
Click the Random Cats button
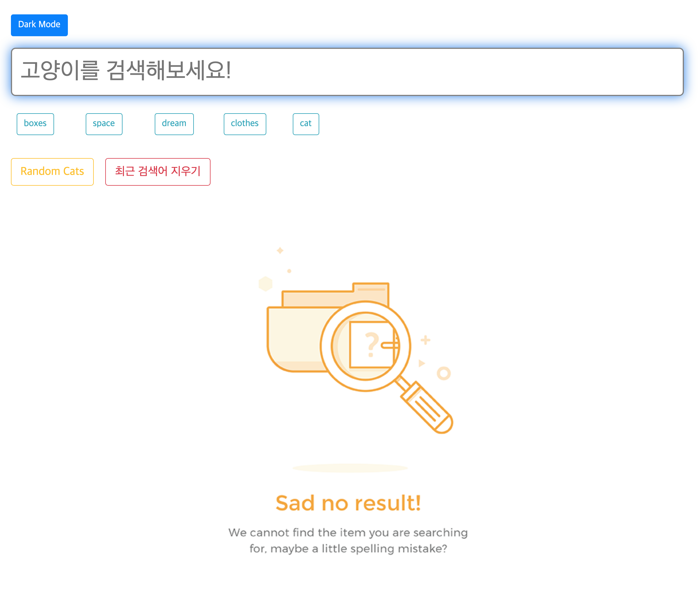52,171
